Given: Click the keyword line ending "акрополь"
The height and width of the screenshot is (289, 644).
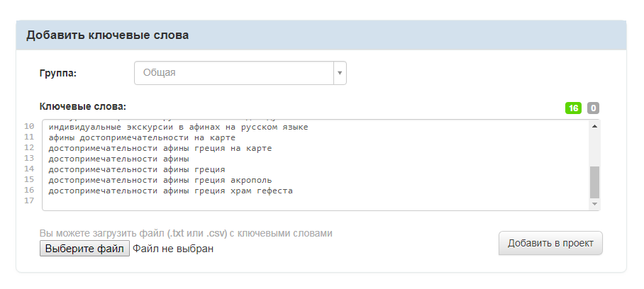Looking at the screenshot, I should (x=160, y=181).
